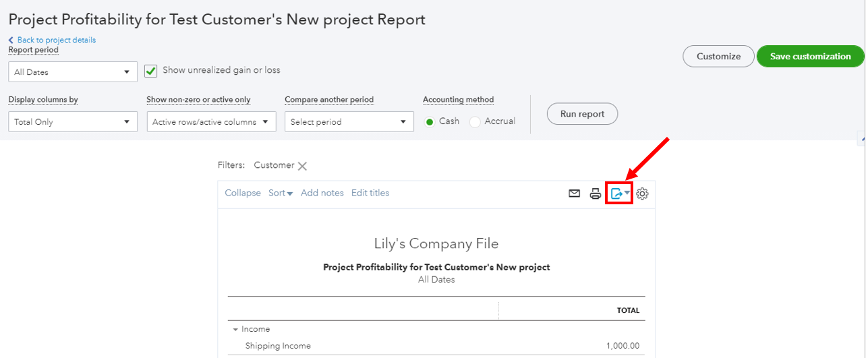Open the report settings gear icon
The image size is (868, 358).
pos(642,193)
